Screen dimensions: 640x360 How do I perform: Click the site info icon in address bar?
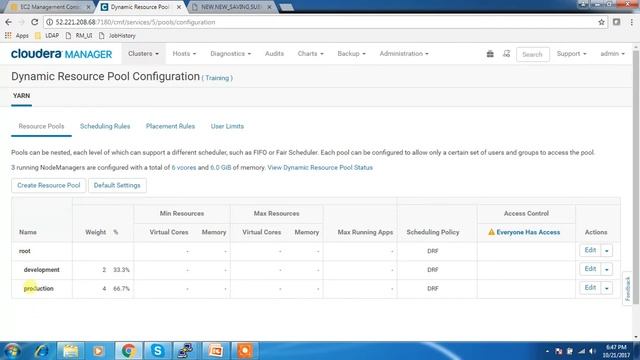point(49,22)
